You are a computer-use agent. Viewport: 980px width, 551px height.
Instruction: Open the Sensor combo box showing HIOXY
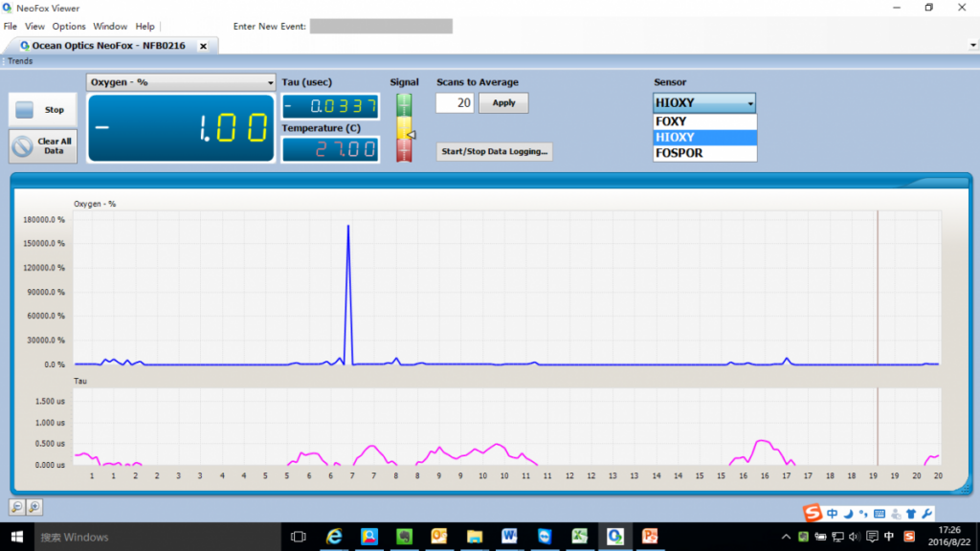tap(703, 103)
